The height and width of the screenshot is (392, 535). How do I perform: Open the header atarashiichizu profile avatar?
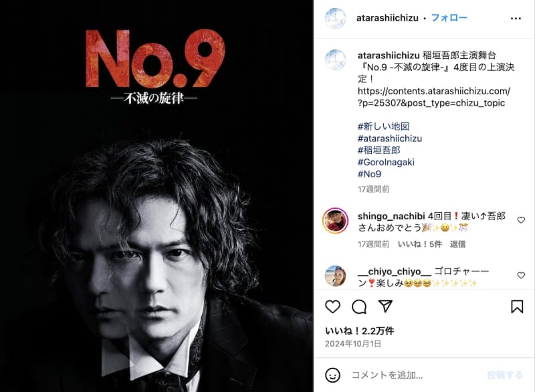point(335,18)
